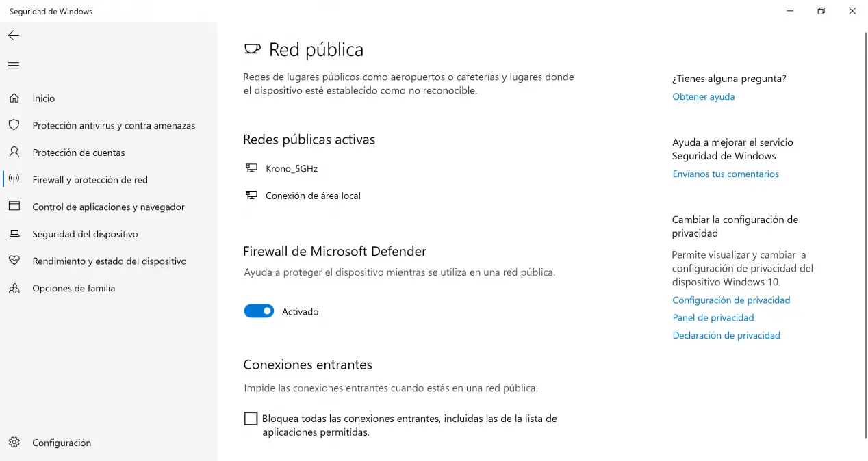The height and width of the screenshot is (461, 868).
Task: Click the Protección de cuentas person icon
Action: click(14, 153)
